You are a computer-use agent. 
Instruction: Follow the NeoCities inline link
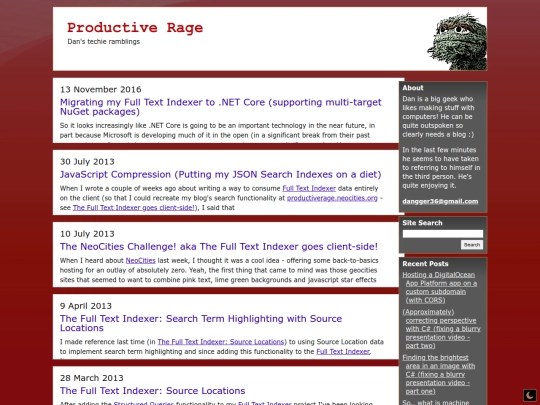(141, 260)
